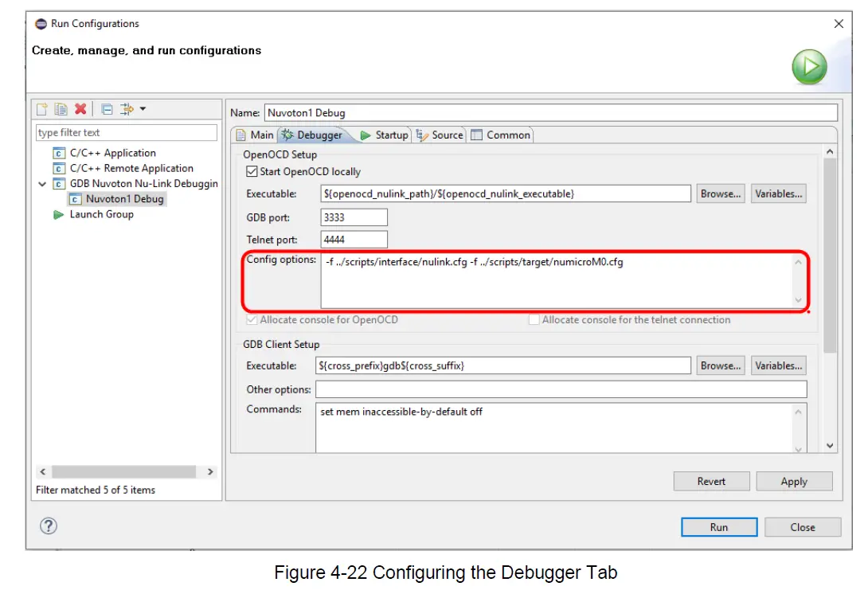Switch to the Startup tab

(x=384, y=135)
